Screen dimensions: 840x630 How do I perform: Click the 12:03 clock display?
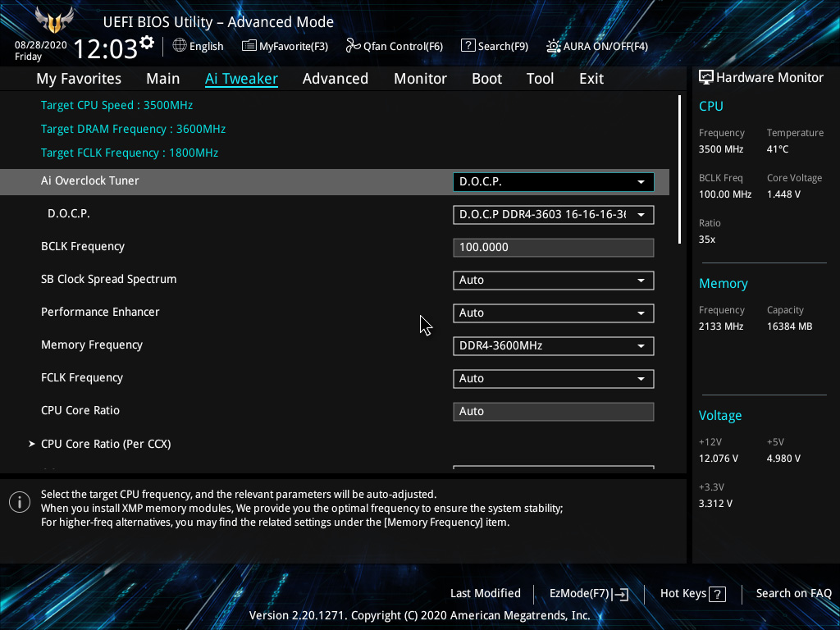pyautogui.click(x=106, y=48)
